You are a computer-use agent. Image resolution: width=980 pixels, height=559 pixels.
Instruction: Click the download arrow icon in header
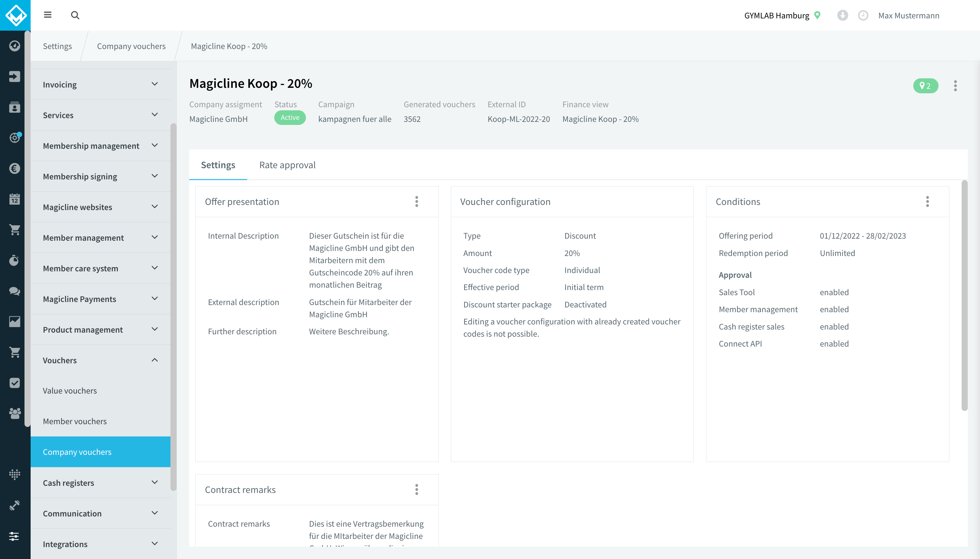coord(843,15)
